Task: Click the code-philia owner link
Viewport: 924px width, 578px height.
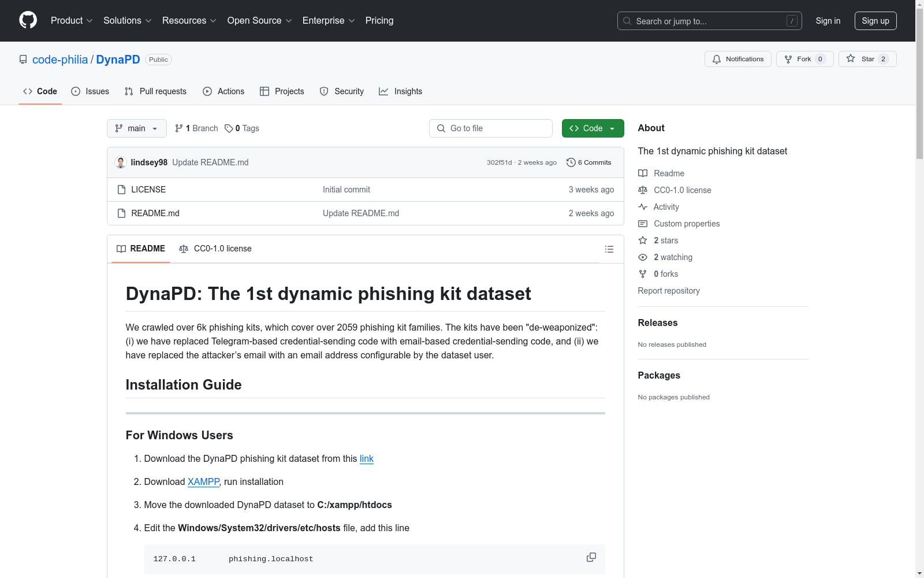Action: (x=60, y=60)
